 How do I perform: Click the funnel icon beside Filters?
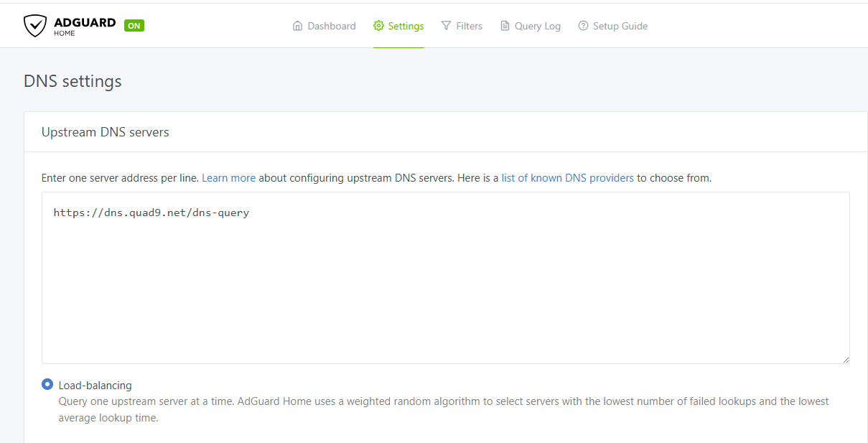[446, 26]
